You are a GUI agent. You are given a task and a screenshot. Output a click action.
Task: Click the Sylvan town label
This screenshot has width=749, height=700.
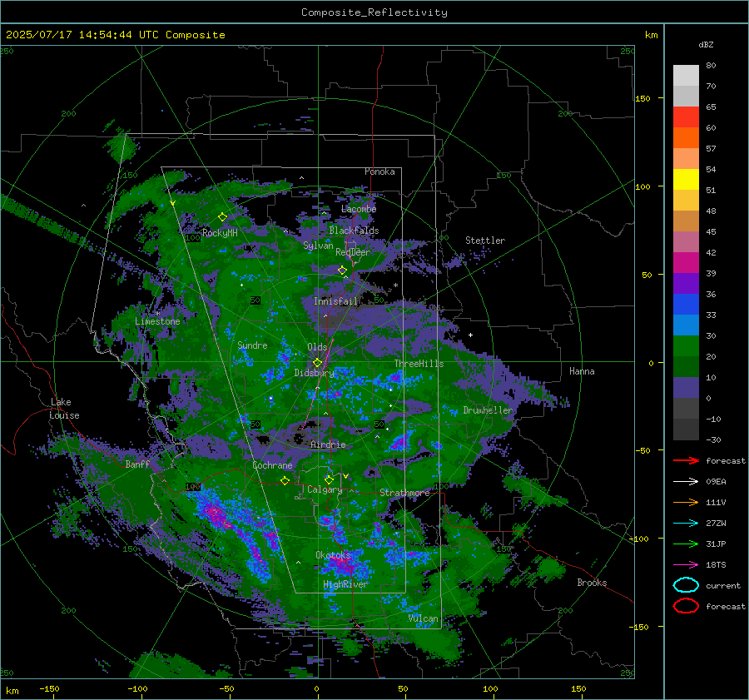(318, 245)
